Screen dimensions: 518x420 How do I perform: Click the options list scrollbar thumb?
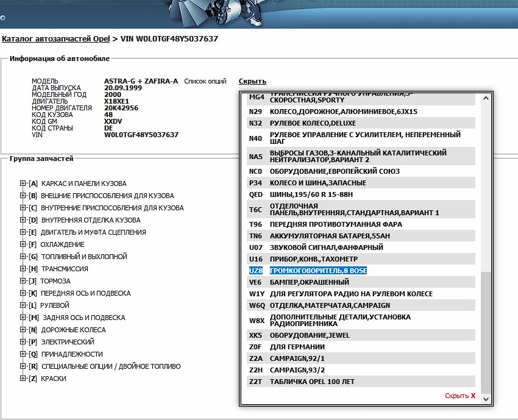[486, 333]
